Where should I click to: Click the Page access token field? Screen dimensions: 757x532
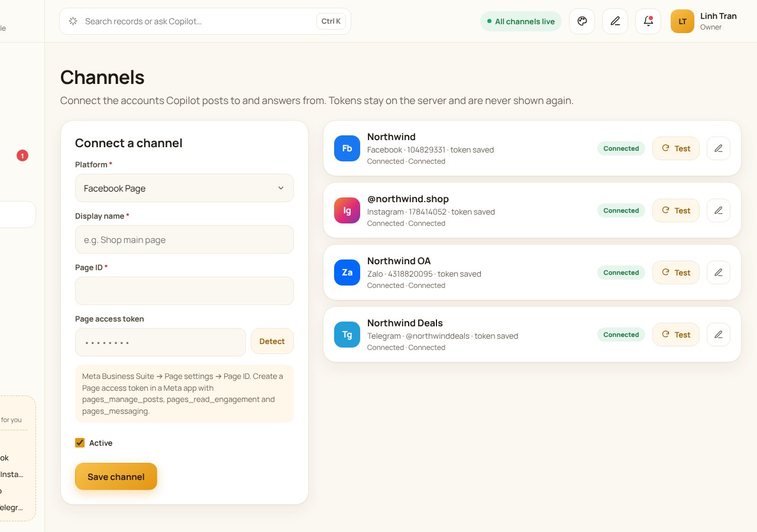tap(160, 342)
